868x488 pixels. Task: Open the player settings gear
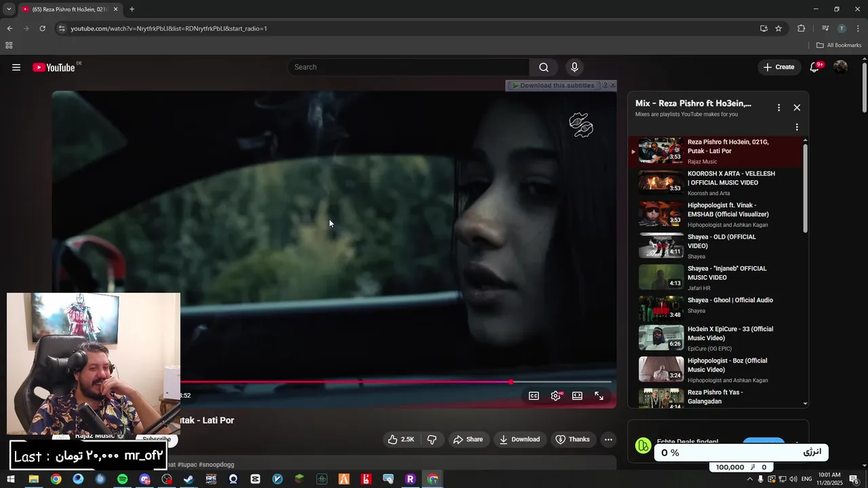click(555, 396)
